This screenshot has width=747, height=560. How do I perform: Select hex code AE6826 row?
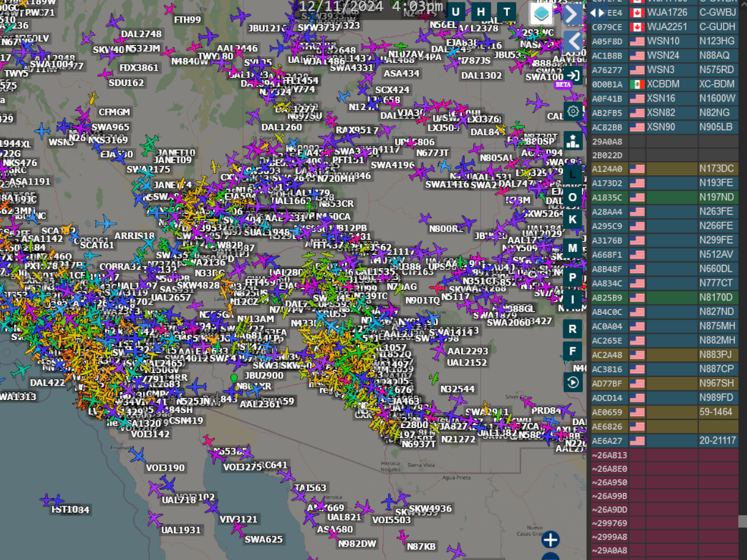pos(664,426)
